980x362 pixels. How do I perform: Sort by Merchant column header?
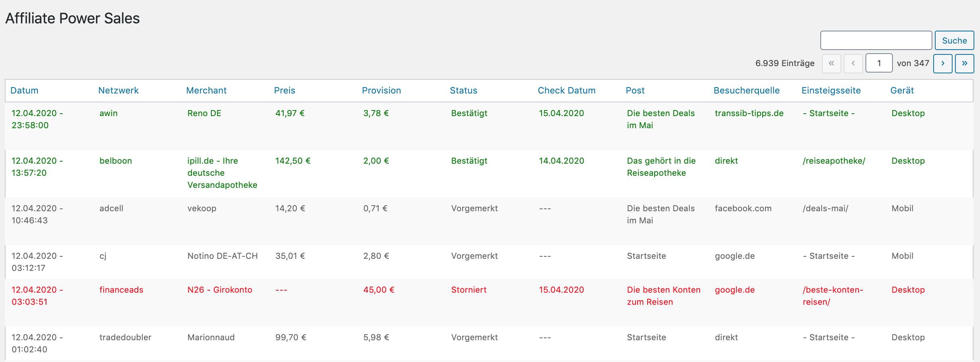click(x=206, y=90)
